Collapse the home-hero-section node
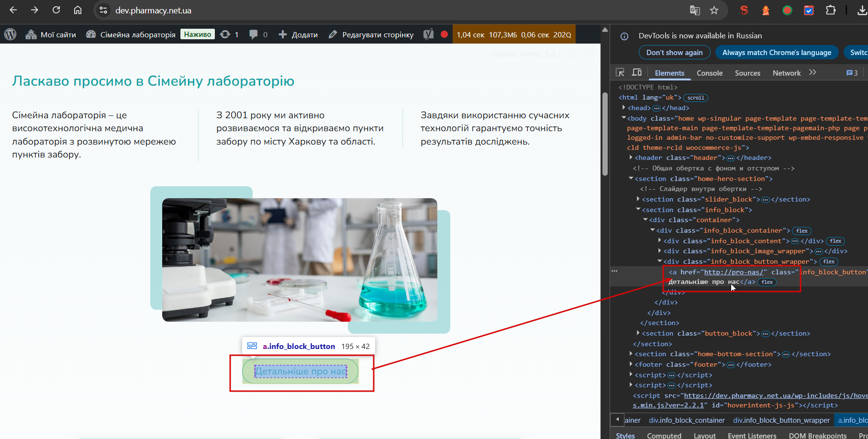 [x=631, y=179]
